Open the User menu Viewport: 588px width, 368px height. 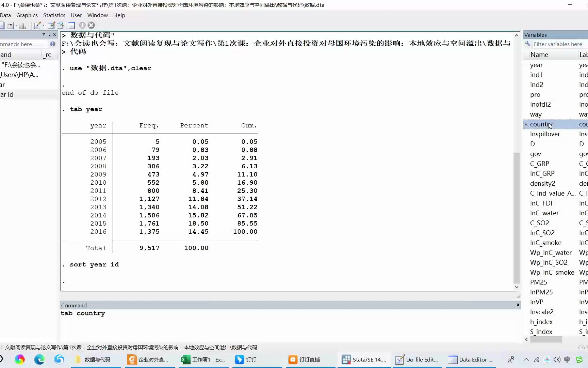click(76, 15)
